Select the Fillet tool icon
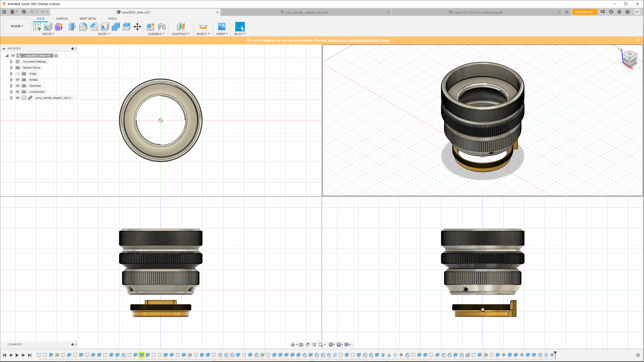 (x=83, y=27)
